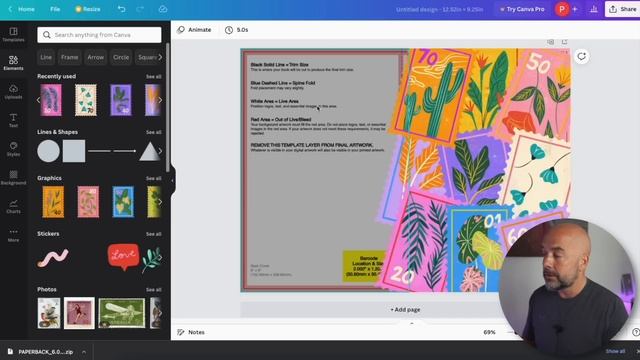Collapse the side panel with edge arrow
This screenshot has height=360, width=640.
click(x=172, y=180)
